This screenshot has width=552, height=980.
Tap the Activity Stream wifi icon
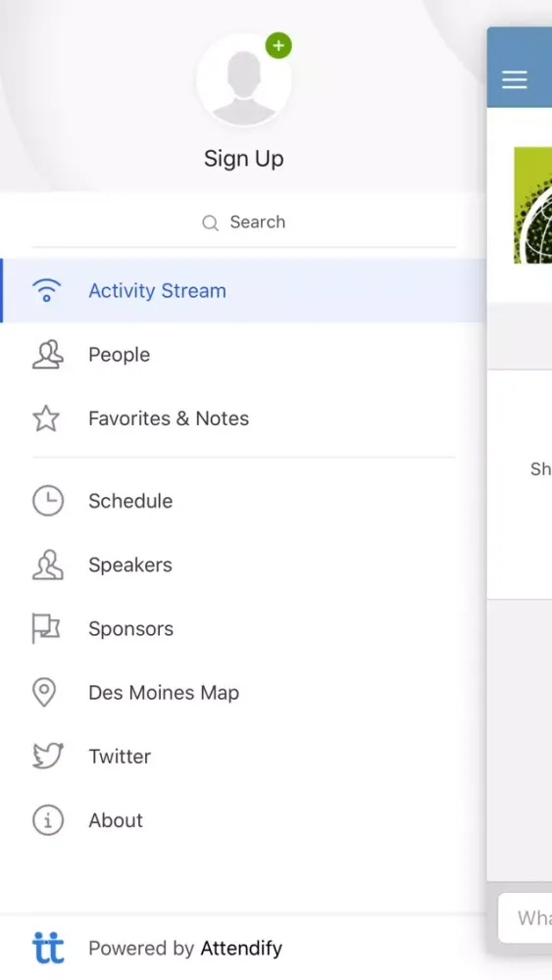point(47,291)
